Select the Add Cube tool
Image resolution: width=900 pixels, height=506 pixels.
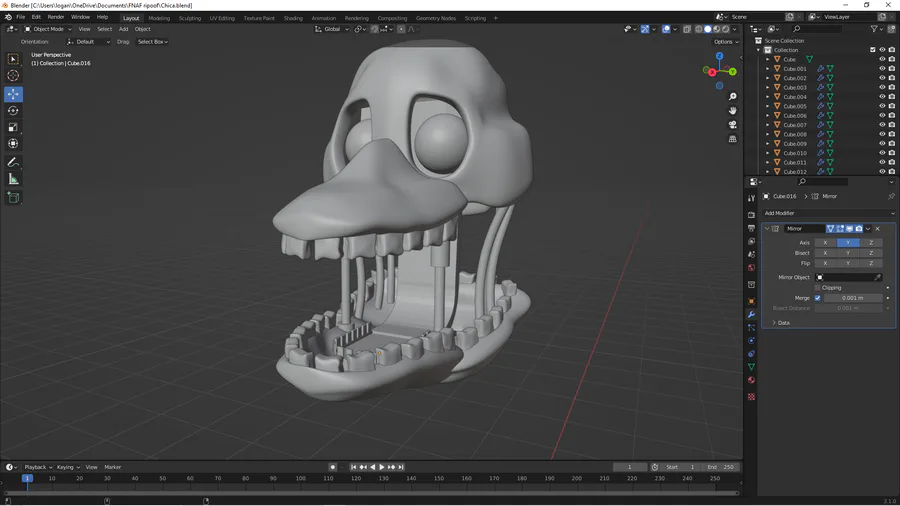coord(13,198)
